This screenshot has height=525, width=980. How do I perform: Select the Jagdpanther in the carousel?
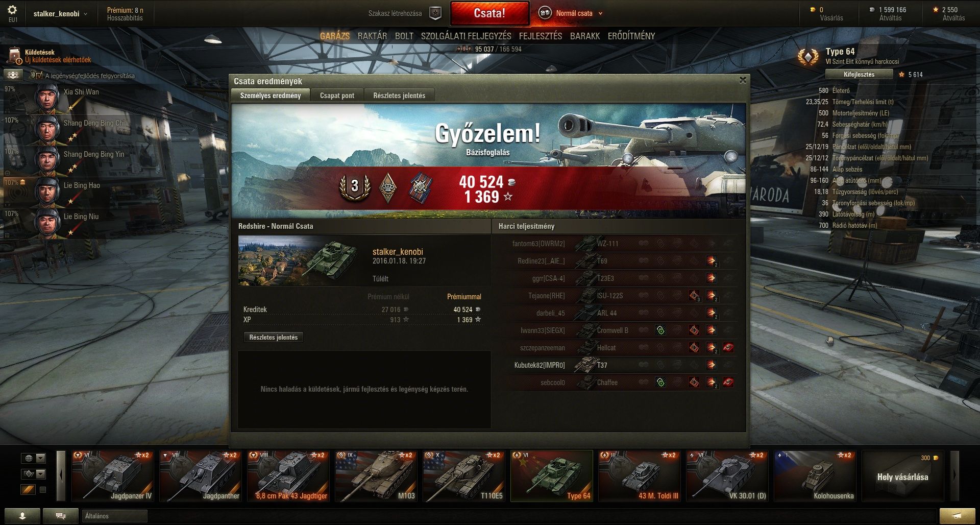click(200, 475)
